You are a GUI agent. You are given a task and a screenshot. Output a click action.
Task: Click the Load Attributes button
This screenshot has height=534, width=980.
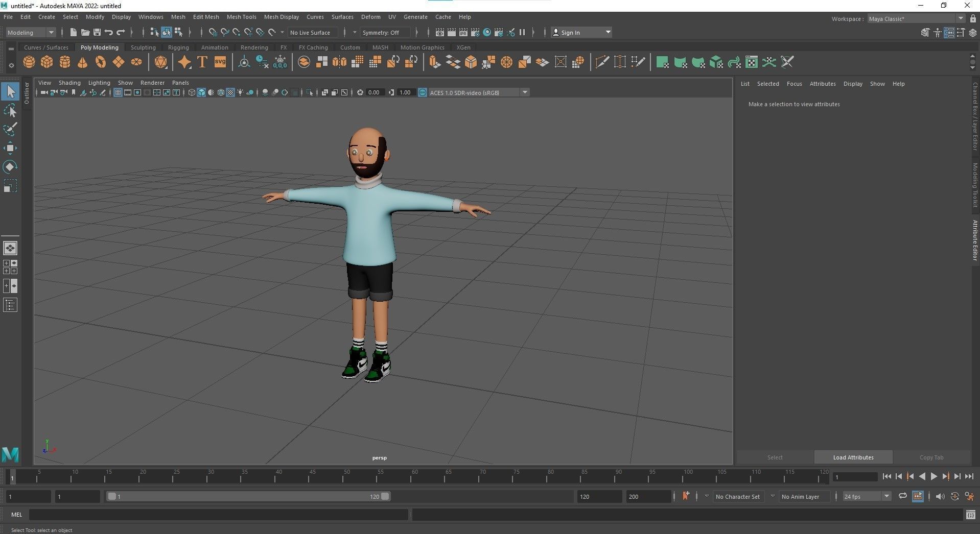point(852,457)
